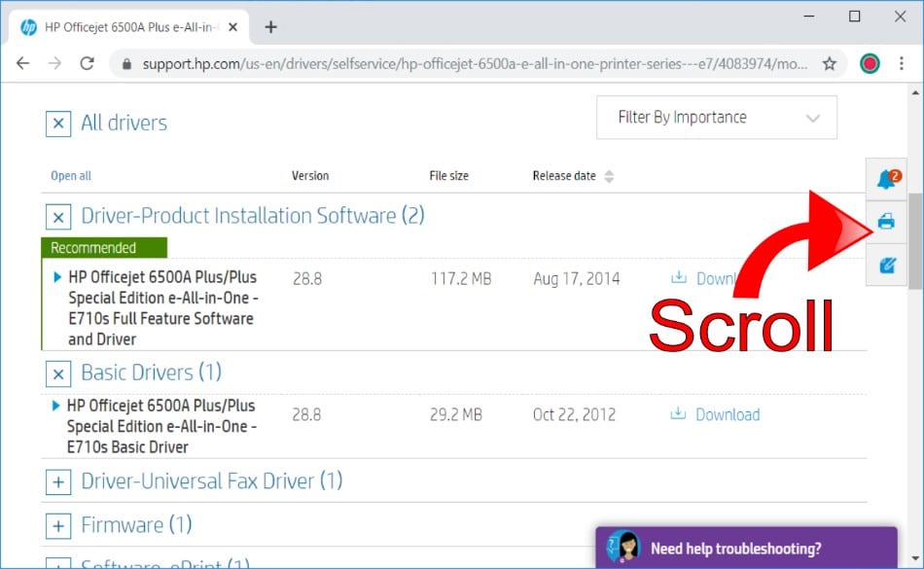The width and height of the screenshot is (924, 569).
Task: Expand the Firmware section
Action: tap(58, 526)
